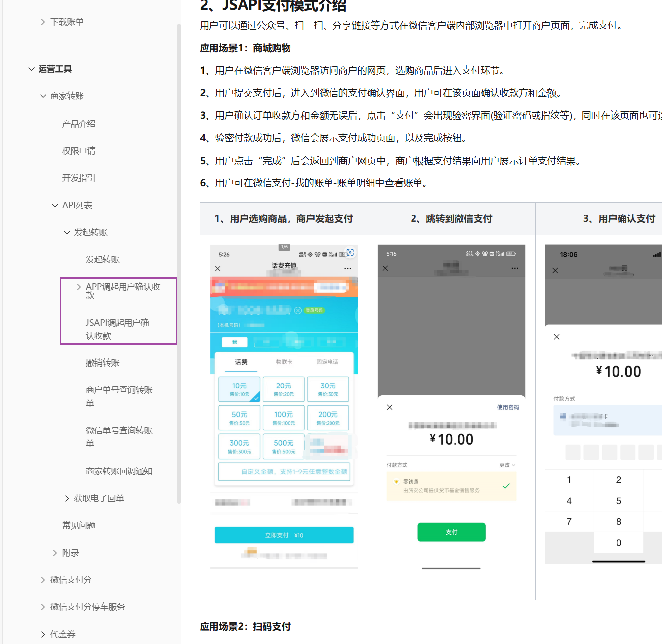Collapse the 发起转账 group chevron
662x644 pixels.
coord(67,232)
